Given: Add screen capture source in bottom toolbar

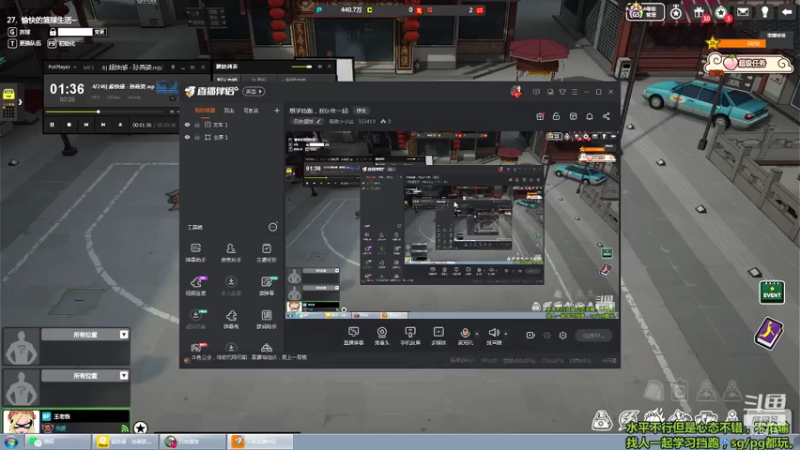Looking at the screenshot, I should 353,336.
